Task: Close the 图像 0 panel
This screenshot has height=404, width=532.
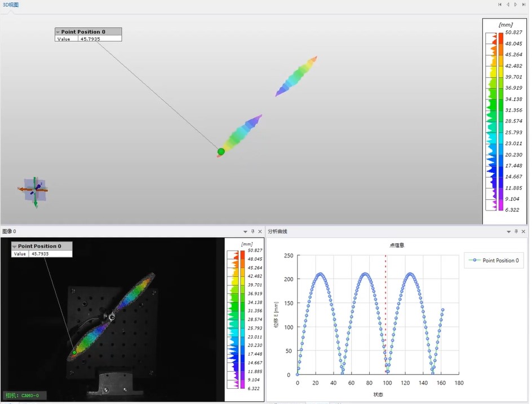Action: (x=260, y=231)
